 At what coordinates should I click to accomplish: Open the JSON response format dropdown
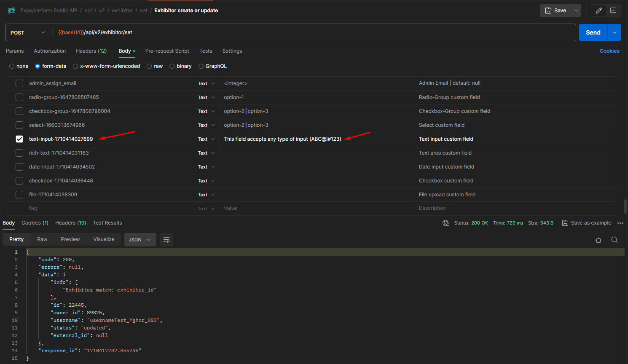coord(140,239)
